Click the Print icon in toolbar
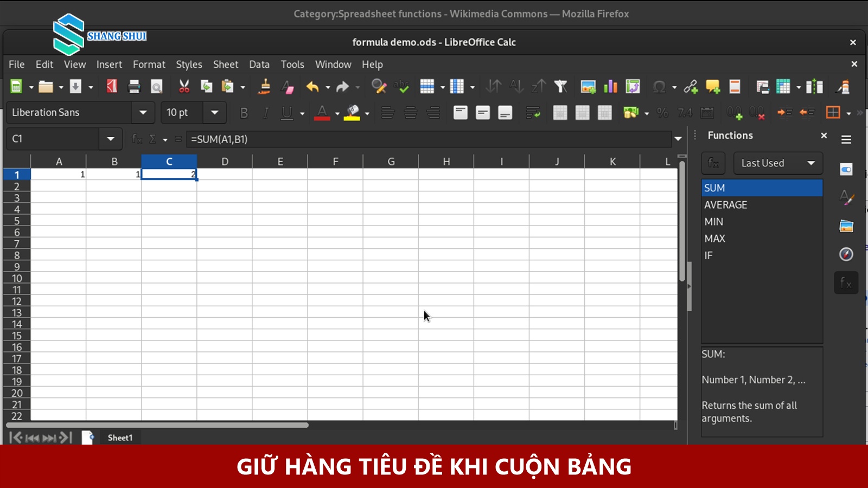This screenshot has height=488, width=868. (x=134, y=87)
